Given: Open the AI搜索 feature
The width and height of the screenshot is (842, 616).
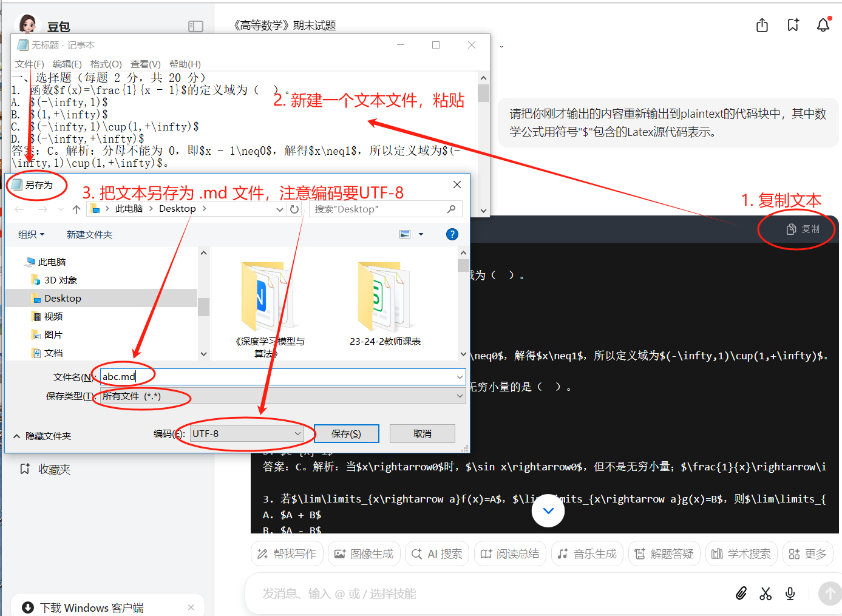Looking at the screenshot, I should tap(436, 553).
